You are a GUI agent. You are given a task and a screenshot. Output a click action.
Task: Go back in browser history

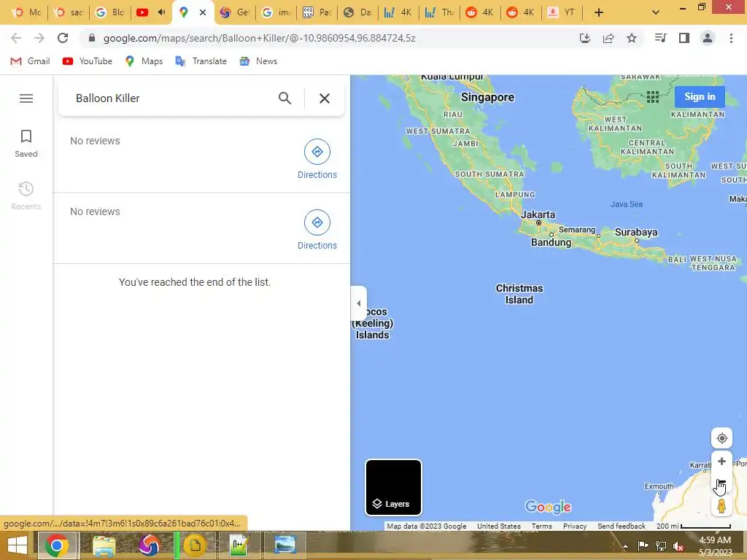16,38
